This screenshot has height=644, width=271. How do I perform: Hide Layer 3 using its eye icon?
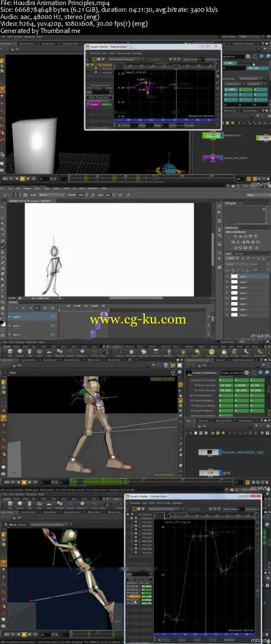coord(227,299)
